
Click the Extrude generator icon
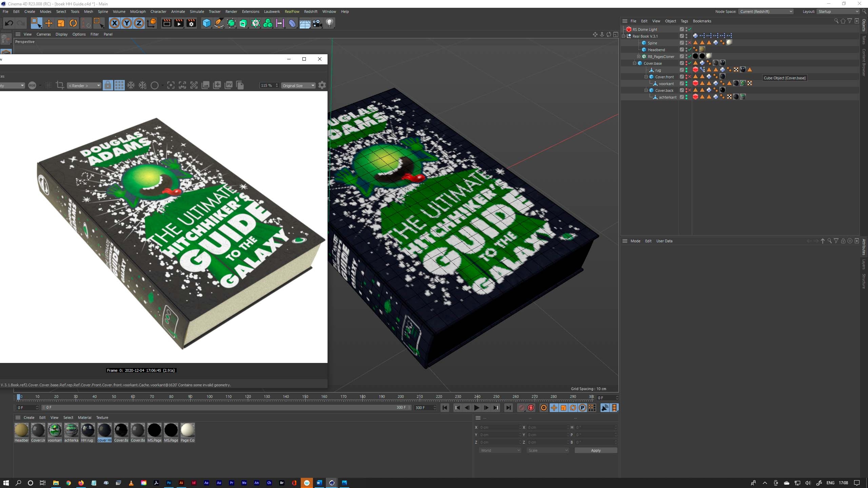[x=243, y=23]
